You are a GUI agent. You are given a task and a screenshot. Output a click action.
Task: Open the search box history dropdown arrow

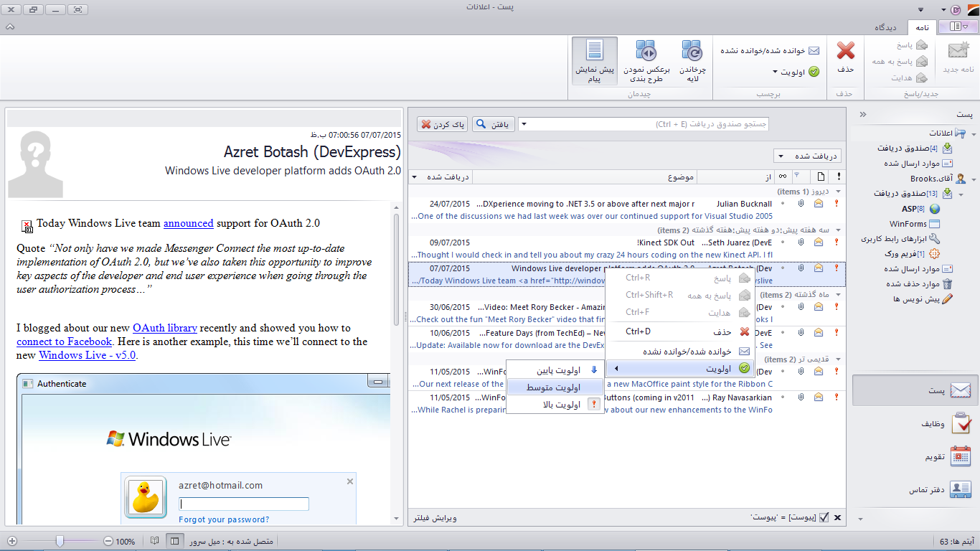pyautogui.click(x=523, y=124)
